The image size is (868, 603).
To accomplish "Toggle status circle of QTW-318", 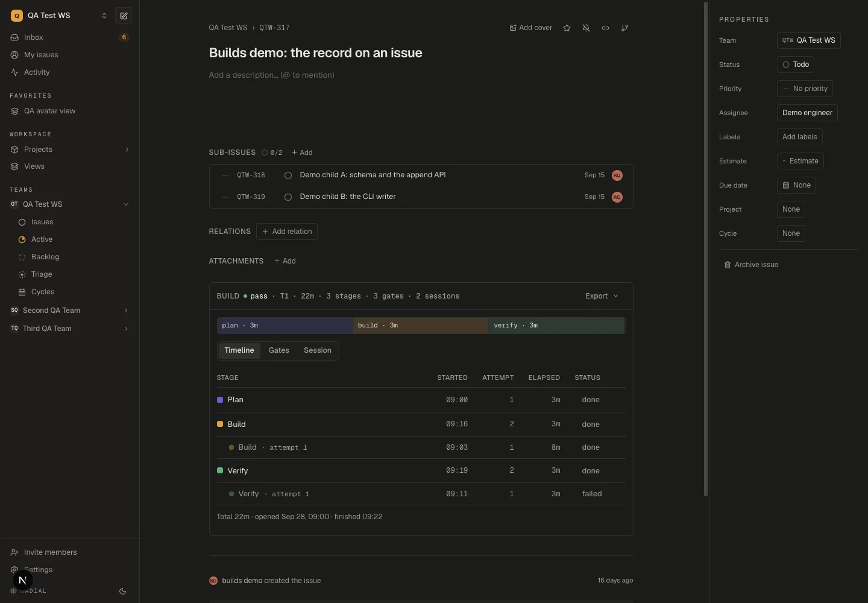I will tap(288, 175).
